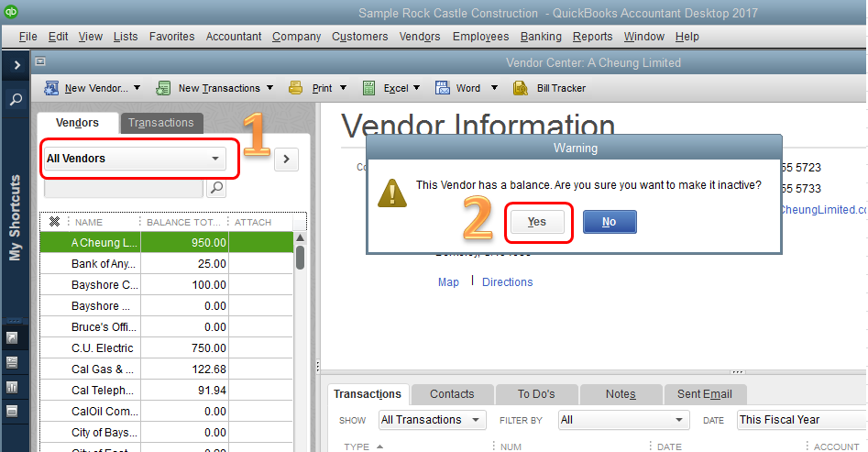Switch to the Notes tab
The image size is (868, 452).
(621, 394)
